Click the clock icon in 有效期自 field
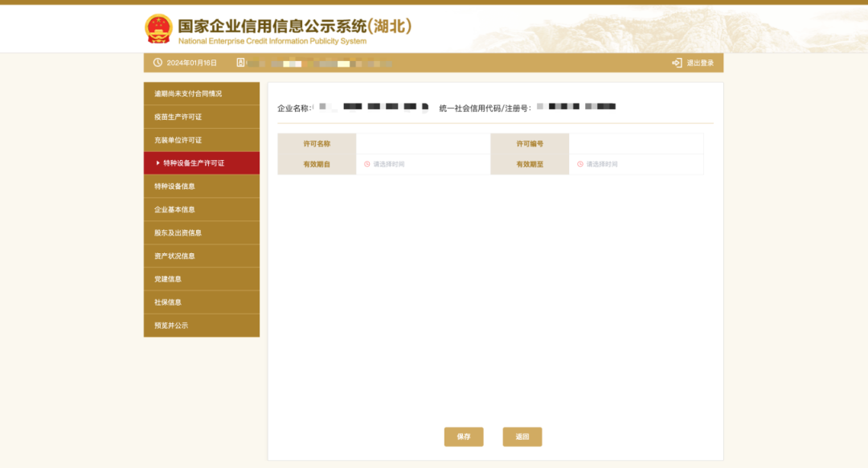This screenshot has width=868, height=468. point(367,164)
